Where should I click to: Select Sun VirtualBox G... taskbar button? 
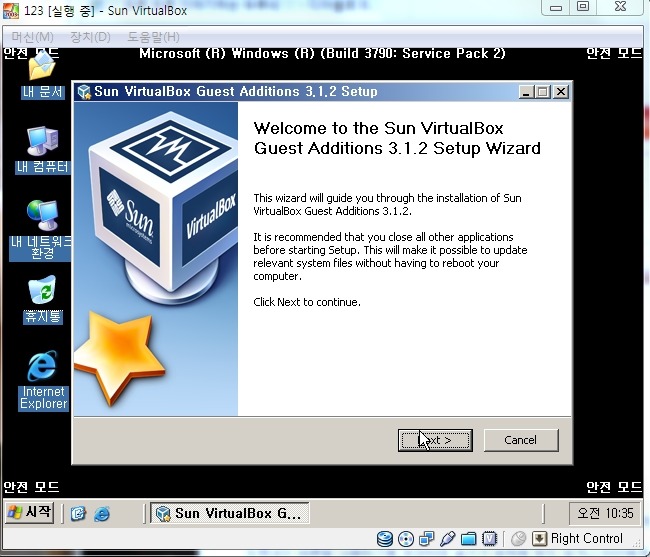(229, 513)
